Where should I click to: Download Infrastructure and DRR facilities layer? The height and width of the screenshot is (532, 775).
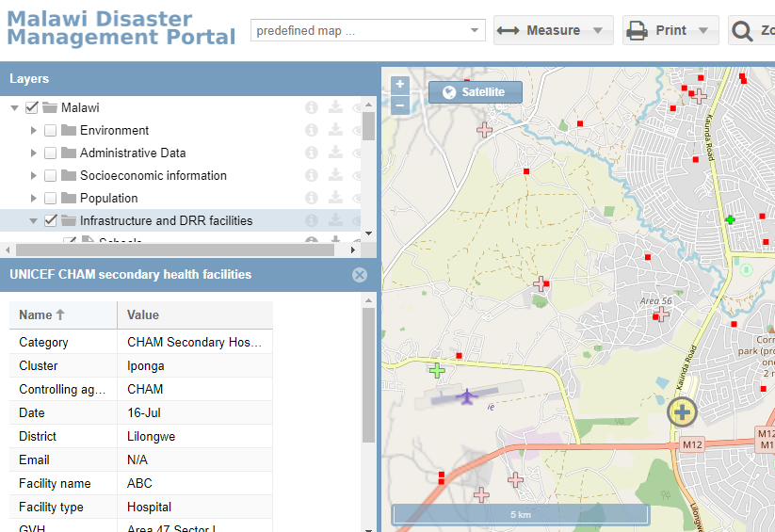pos(335,220)
